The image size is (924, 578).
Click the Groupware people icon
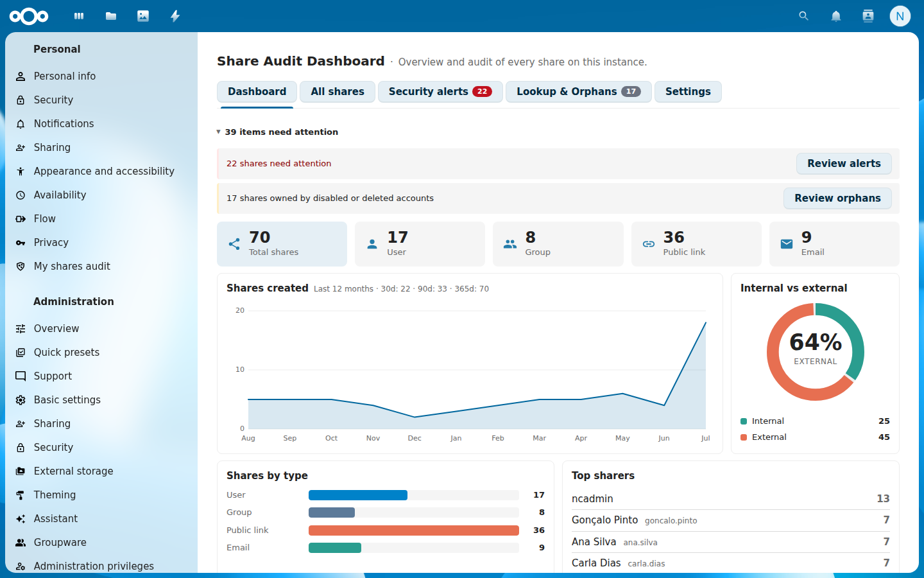21,543
